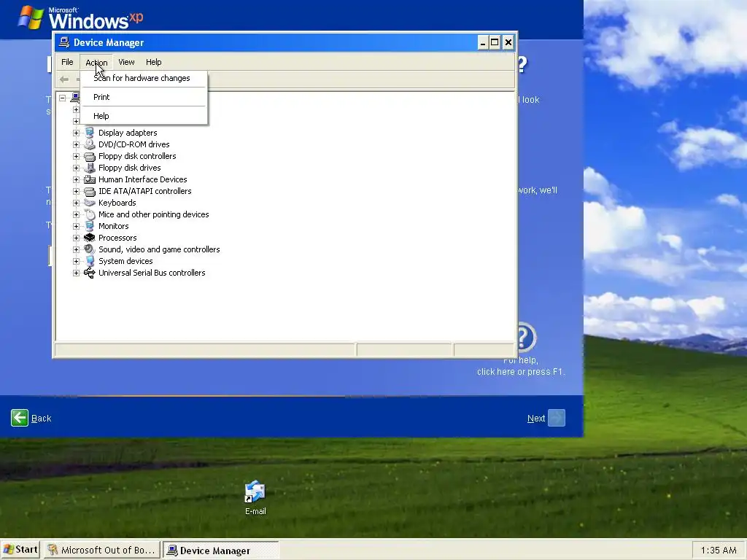Screen dimensions: 747x560
Task: Expand Universal Serial Bus controllers node
Action: [76, 273]
